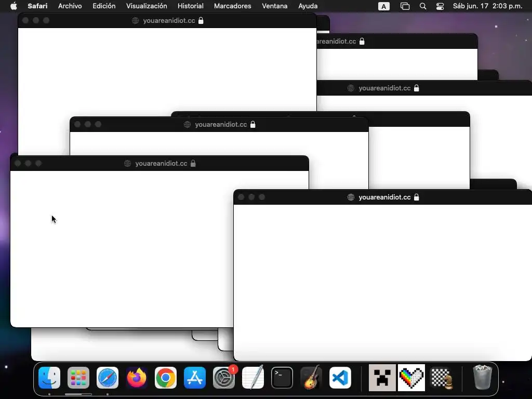Viewport: 532px width, 399px height.
Task: Open the Ayuda menu
Action: point(308,6)
